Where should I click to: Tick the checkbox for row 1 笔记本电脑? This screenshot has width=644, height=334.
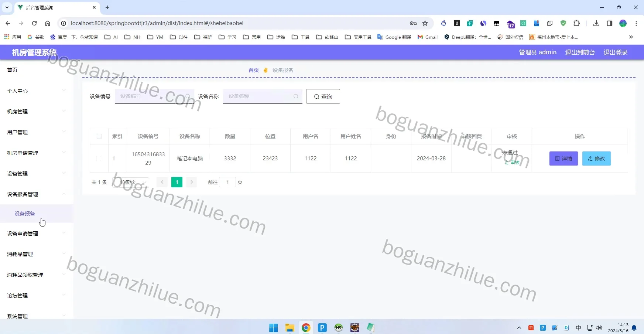(99, 159)
